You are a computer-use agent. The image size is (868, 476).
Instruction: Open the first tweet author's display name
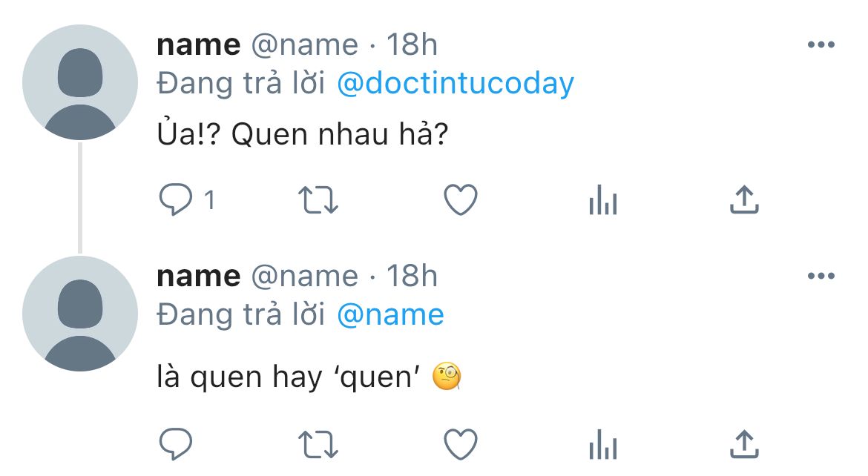coord(198,45)
